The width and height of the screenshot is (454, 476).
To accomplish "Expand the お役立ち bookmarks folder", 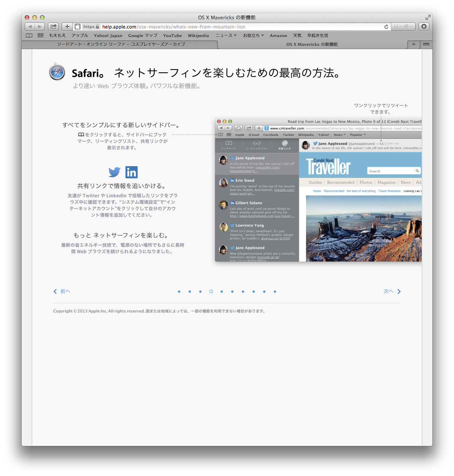I will [x=253, y=36].
